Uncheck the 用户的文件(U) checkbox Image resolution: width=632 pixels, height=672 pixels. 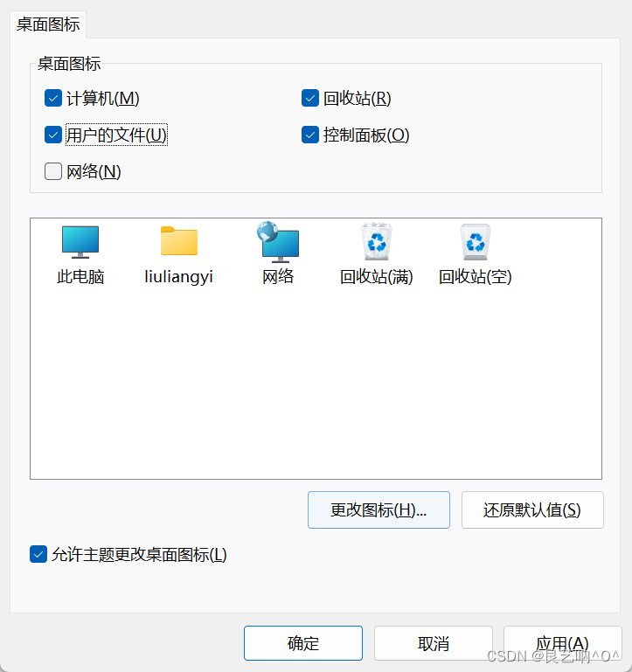(53, 135)
